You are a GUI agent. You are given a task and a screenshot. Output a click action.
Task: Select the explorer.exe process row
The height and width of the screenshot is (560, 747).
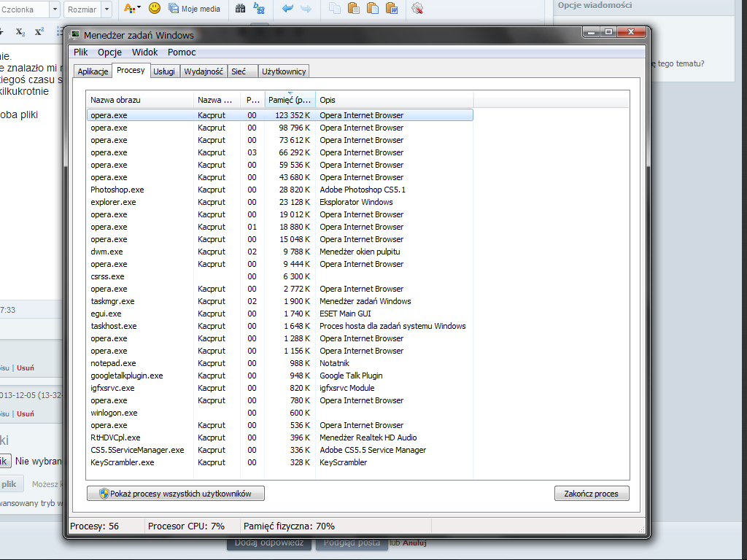pos(280,202)
